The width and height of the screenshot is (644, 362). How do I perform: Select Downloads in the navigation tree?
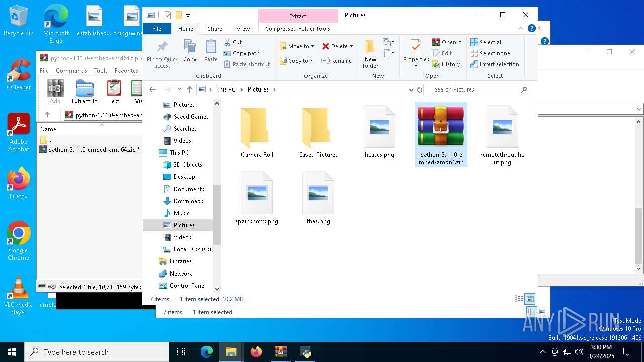(x=183, y=201)
